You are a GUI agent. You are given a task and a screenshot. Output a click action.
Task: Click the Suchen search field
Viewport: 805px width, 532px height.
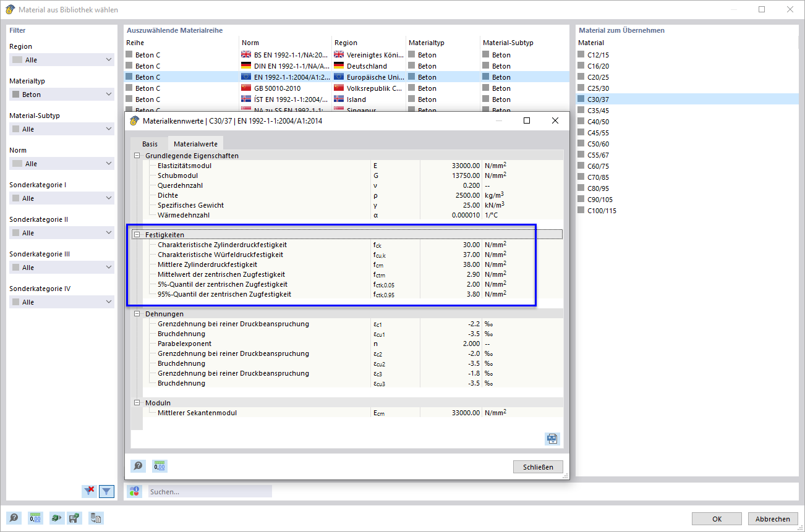click(x=210, y=492)
